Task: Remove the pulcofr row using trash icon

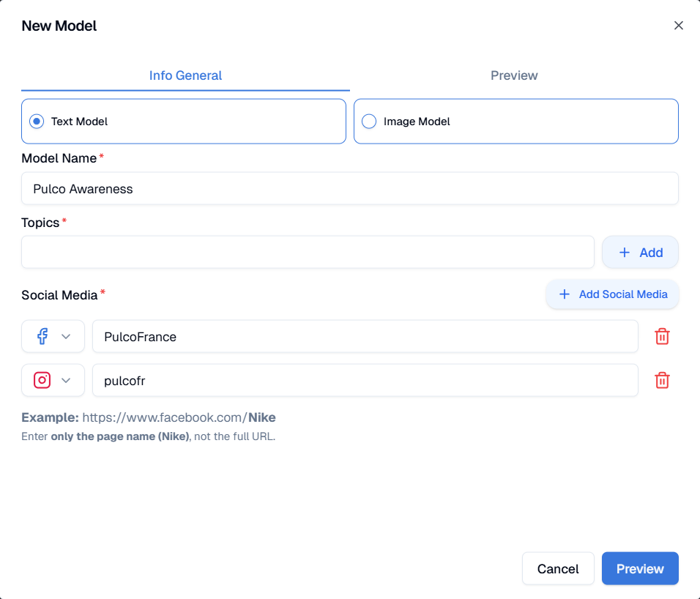Action: pos(662,380)
